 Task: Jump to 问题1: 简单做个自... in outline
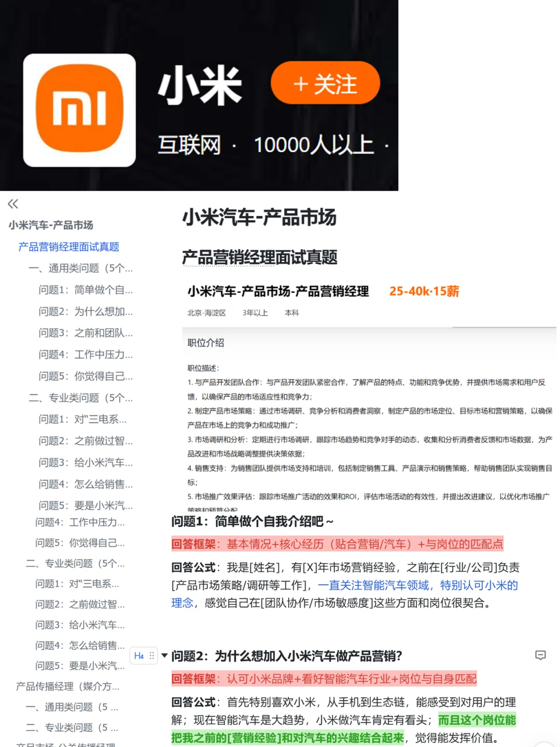pos(86,290)
